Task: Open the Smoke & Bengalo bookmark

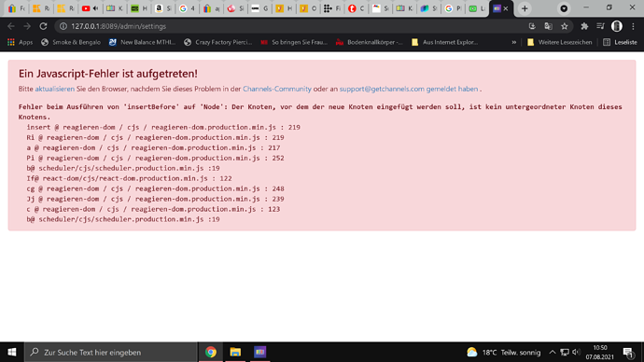Action: (x=71, y=42)
